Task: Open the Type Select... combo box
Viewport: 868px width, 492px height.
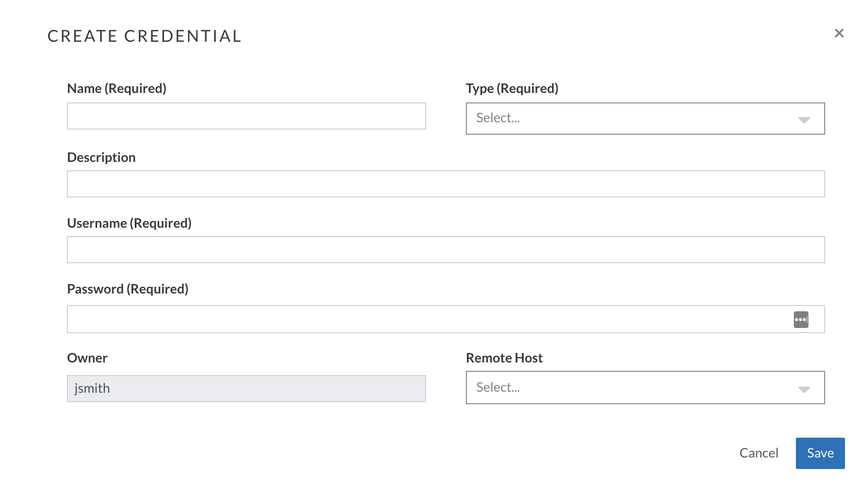Action: (x=645, y=119)
